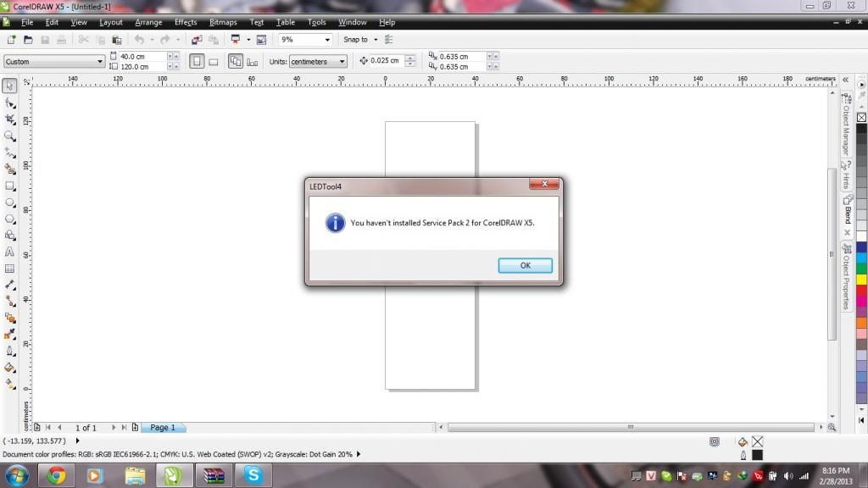Close the LEDTool4 dialog

(544, 184)
